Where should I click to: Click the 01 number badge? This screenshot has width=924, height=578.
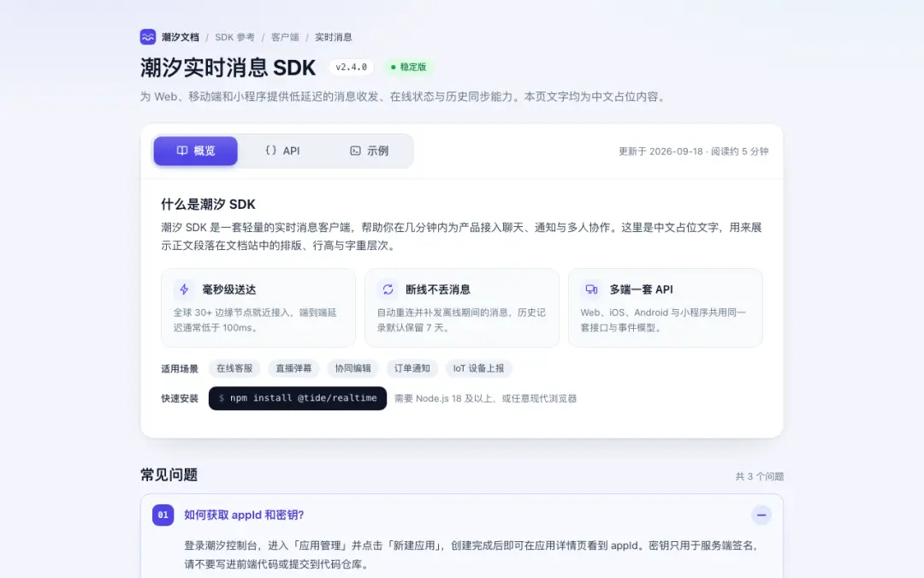pyautogui.click(x=163, y=515)
